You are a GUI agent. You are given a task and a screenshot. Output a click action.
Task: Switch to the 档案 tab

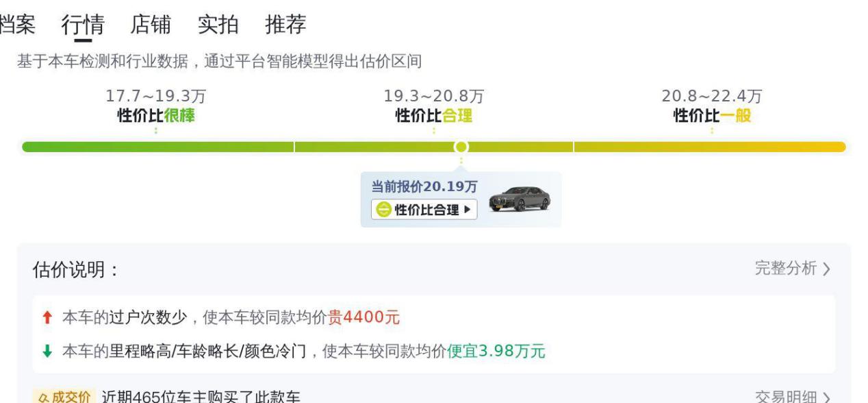tap(17, 25)
